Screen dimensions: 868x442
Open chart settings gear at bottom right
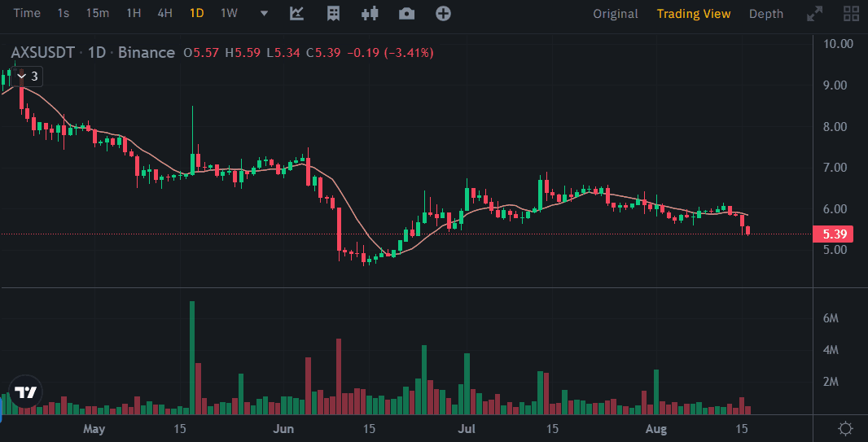click(x=846, y=428)
